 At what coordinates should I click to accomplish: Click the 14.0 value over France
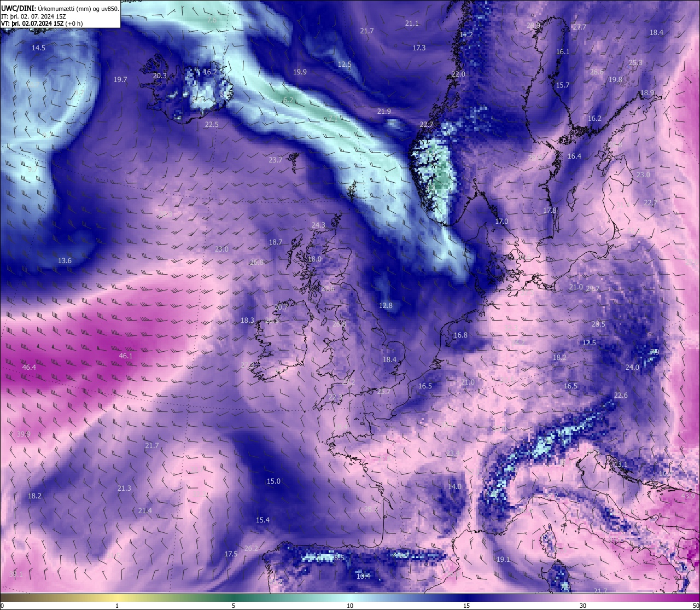click(x=454, y=486)
